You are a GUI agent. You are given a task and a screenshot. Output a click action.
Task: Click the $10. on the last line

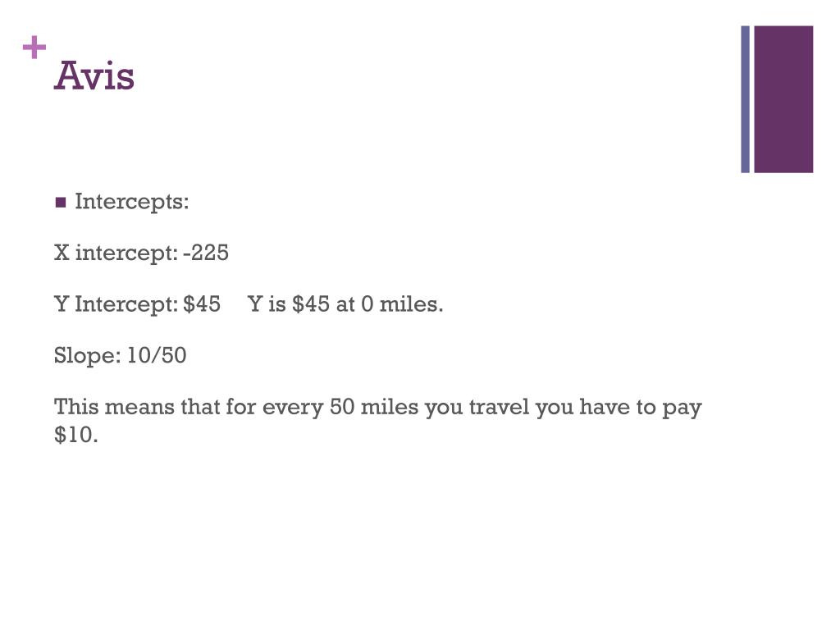(x=76, y=435)
